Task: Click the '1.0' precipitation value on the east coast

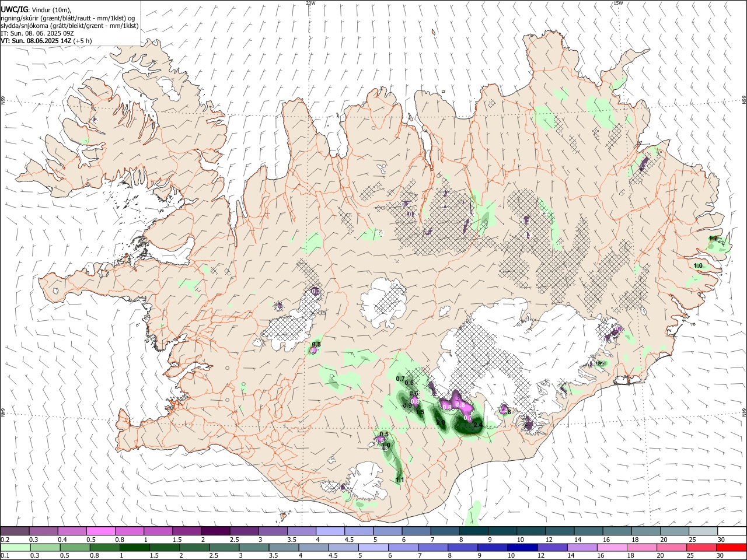Action: pos(698,265)
